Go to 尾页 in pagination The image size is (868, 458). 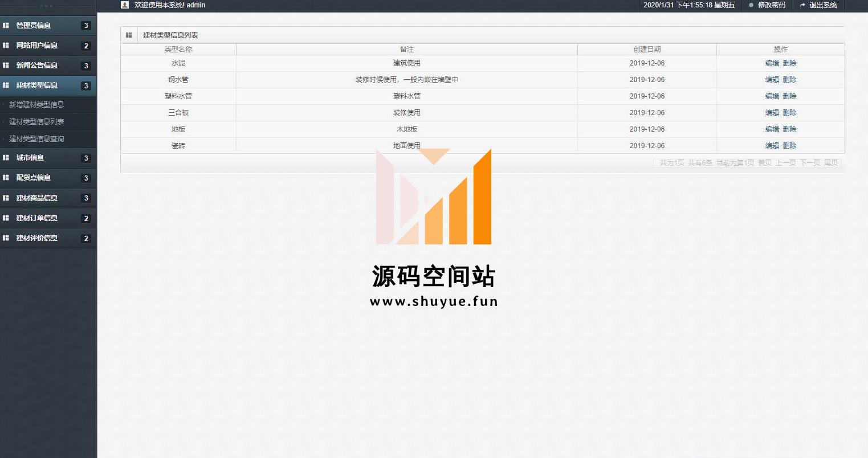[831, 163]
